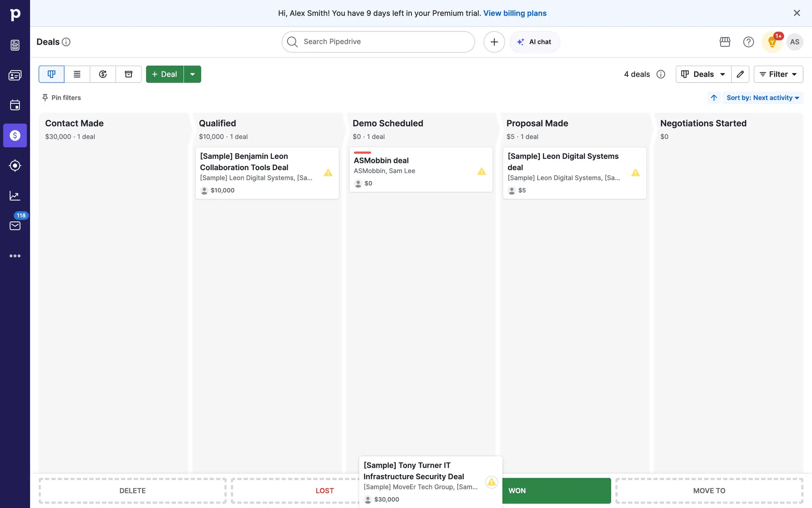Expand the Filter dropdown
This screenshot has height=508, width=812.
click(778, 74)
